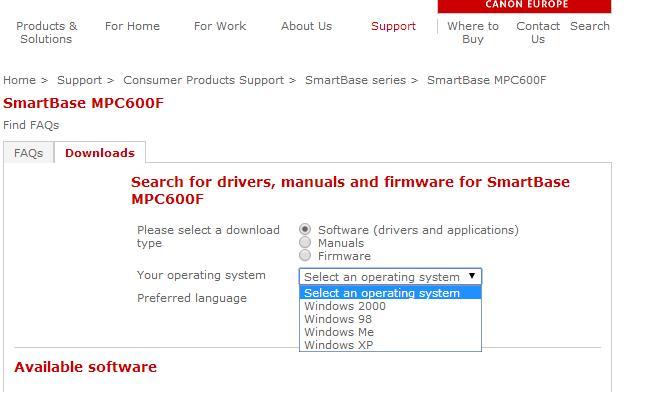Viewport: 654px width, 400px height.
Task: Click the Canon Europe banner
Action: click(524, 6)
